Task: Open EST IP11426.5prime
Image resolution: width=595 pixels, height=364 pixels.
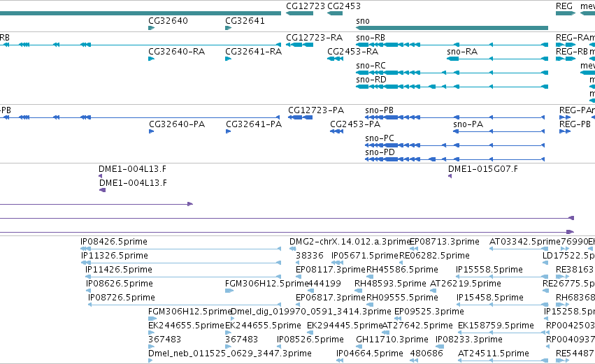Action: [119, 270]
